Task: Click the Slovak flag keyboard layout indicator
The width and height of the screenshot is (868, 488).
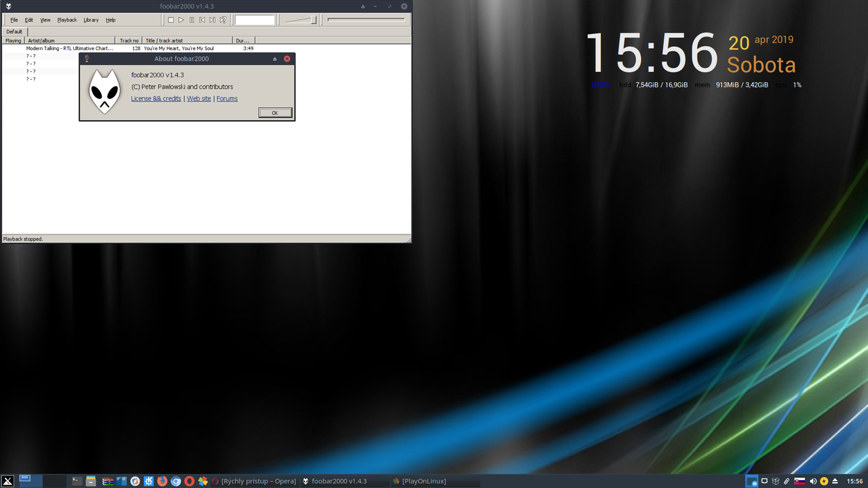Action: coord(800,481)
